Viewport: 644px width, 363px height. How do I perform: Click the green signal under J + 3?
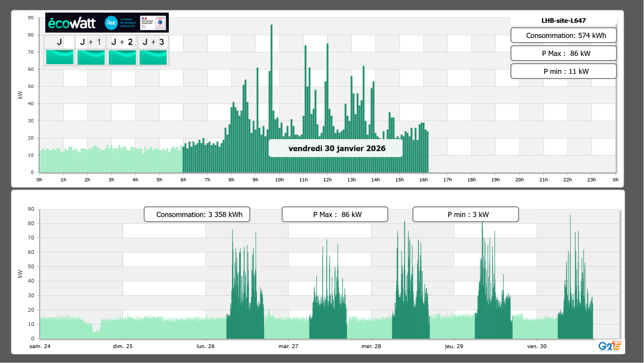153,57
